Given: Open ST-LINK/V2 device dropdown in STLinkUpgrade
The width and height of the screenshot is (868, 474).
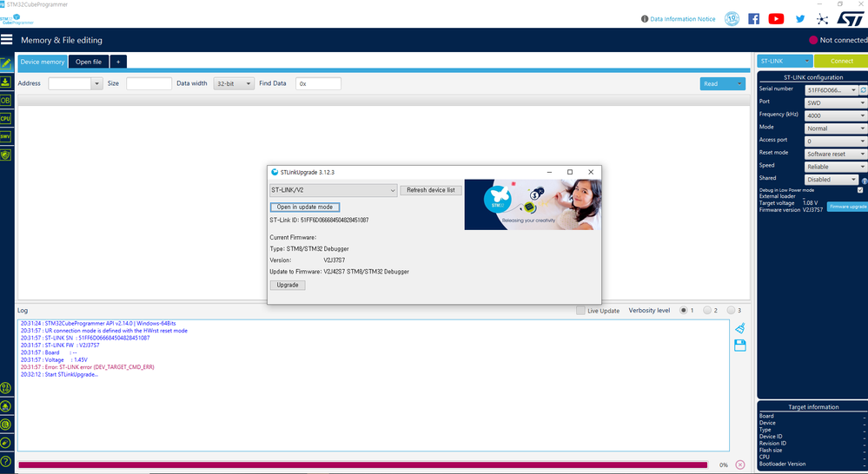Looking at the screenshot, I should coord(334,190).
